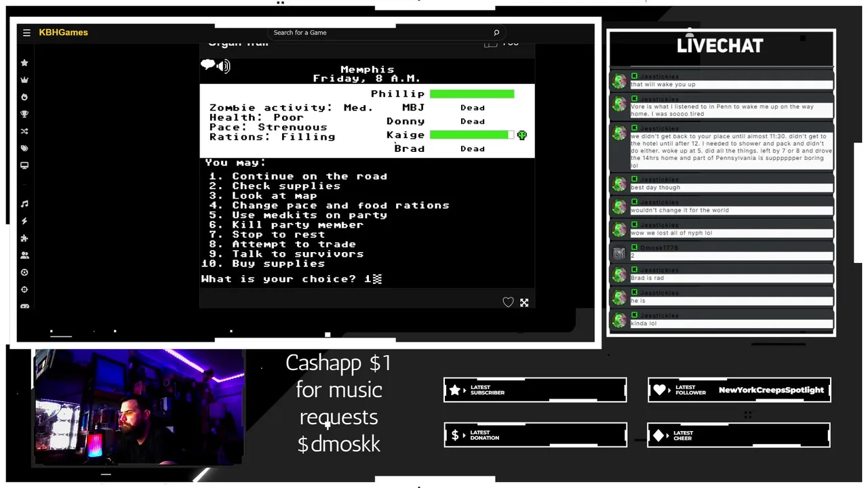Screen dimensions: 868x488
Task: Choose option 7 Stop to rest
Action: point(267,235)
